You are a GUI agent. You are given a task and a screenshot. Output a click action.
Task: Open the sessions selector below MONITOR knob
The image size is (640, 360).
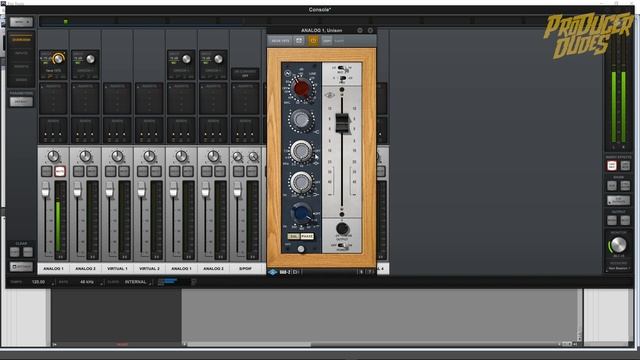pos(619,268)
